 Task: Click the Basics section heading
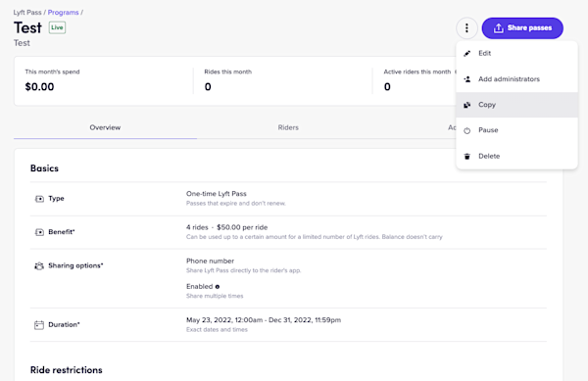(44, 168)
